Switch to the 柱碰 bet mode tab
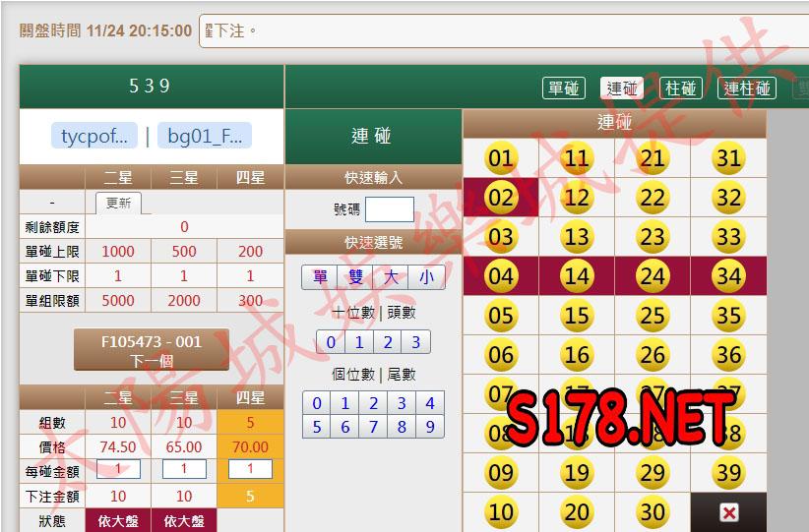 click(x=680, y=89)
